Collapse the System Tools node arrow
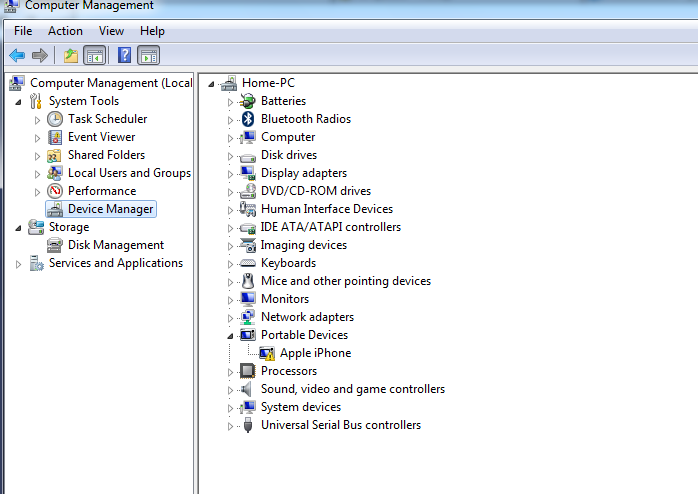 (18, 102)
